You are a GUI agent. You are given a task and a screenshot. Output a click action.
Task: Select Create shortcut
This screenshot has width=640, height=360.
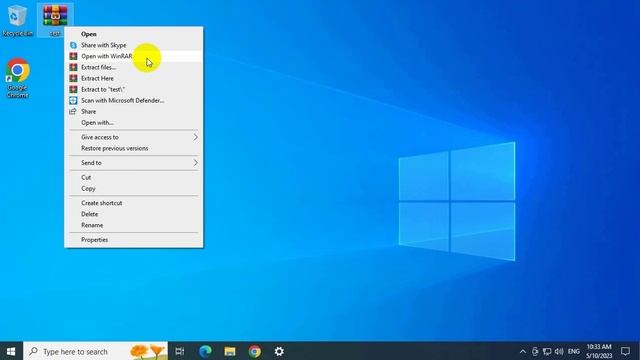134,203
